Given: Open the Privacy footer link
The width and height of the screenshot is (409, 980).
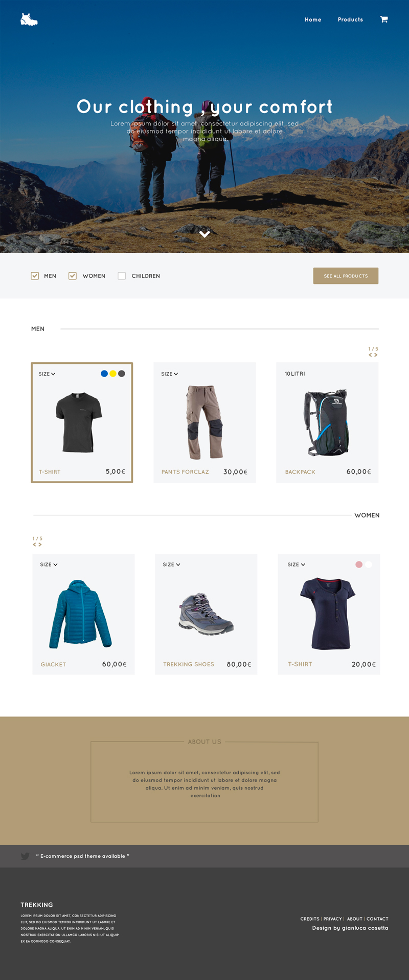Looking at the screenshot, I should (332, 919).
